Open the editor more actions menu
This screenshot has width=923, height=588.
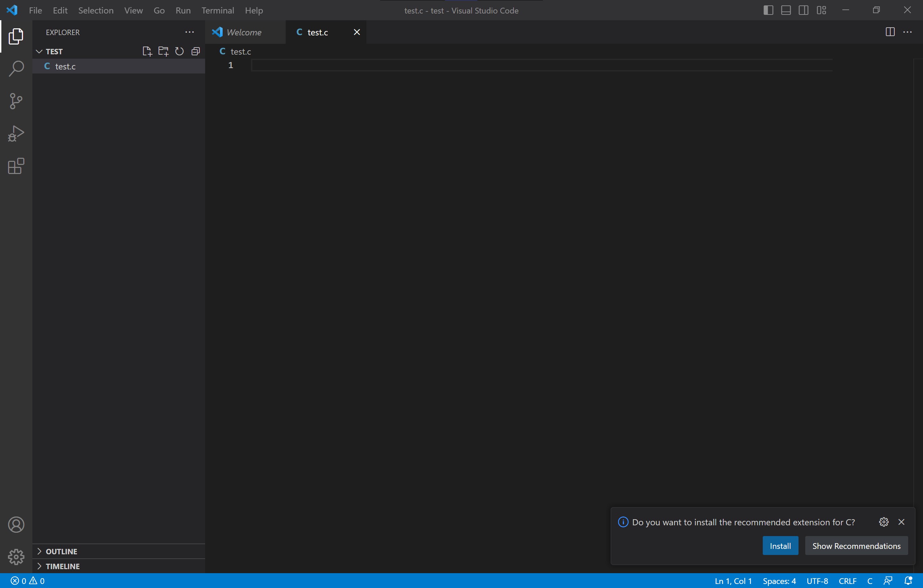908,32
